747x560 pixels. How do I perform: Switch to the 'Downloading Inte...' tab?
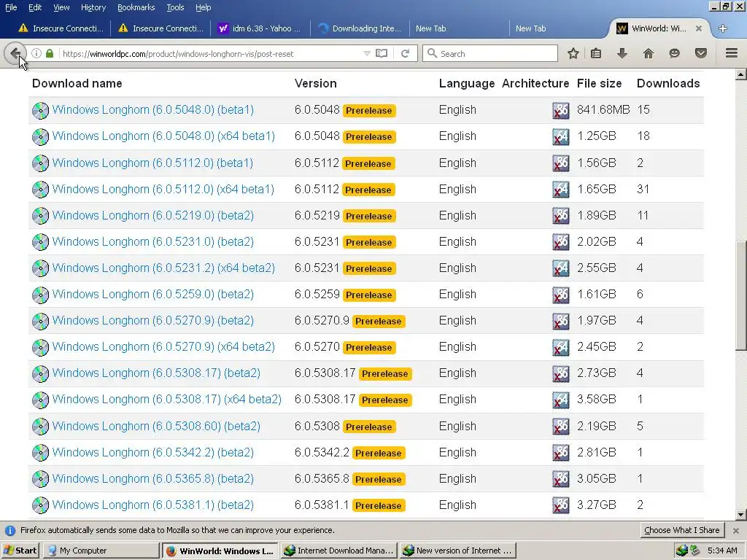[360, 28]
